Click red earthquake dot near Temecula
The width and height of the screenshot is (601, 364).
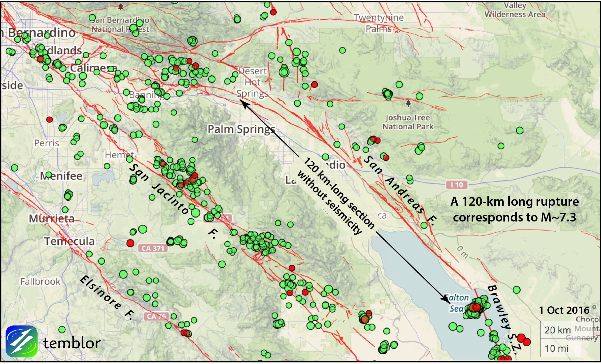point(130,243)
